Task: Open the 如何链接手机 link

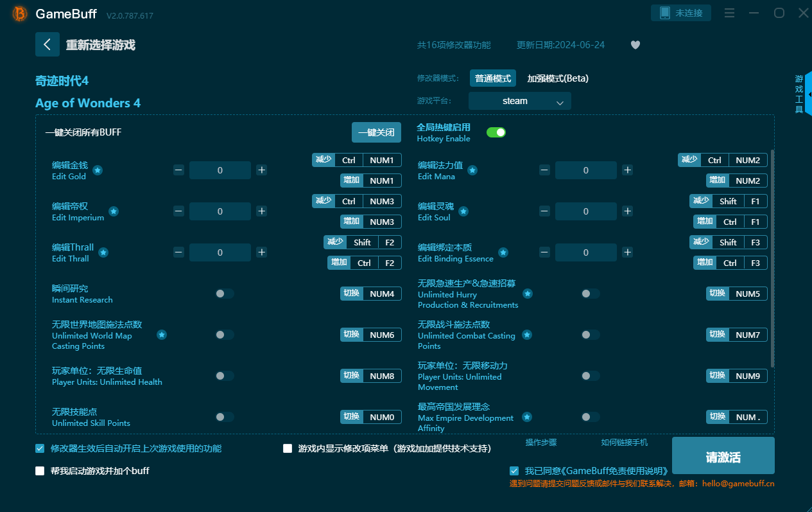Action: pyautogui.click(x=625, y=443)
